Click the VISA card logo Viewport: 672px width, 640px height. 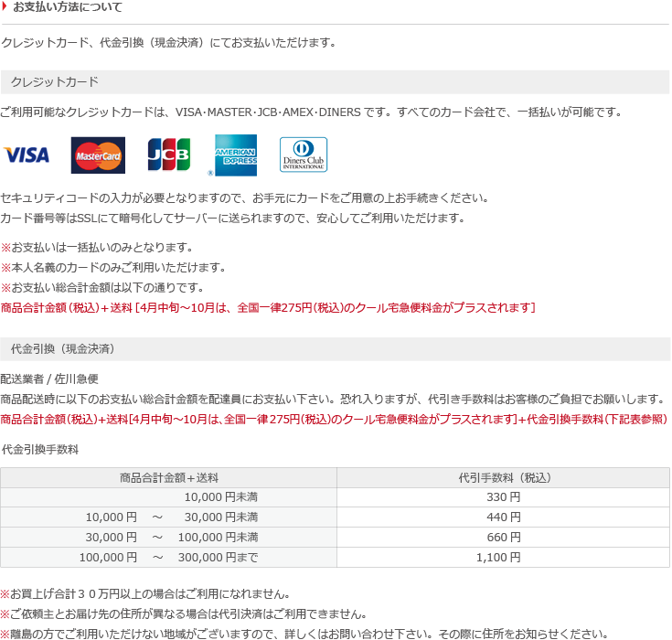[x=27, y=155]
